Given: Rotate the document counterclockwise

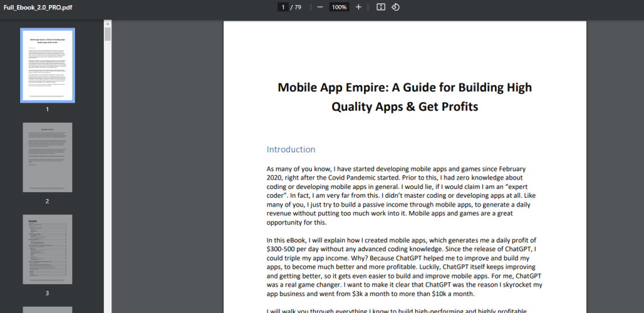Looking at the screenshot, I should pos(395,7).
